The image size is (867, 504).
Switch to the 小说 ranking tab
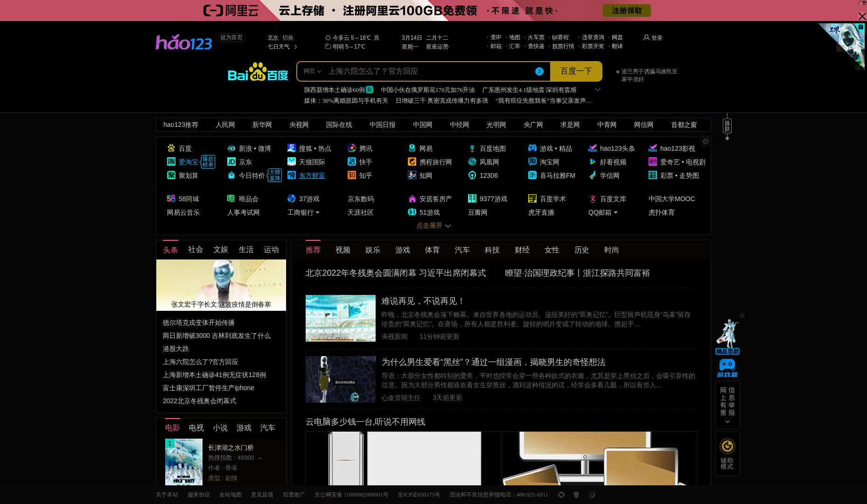coord(220,428)
